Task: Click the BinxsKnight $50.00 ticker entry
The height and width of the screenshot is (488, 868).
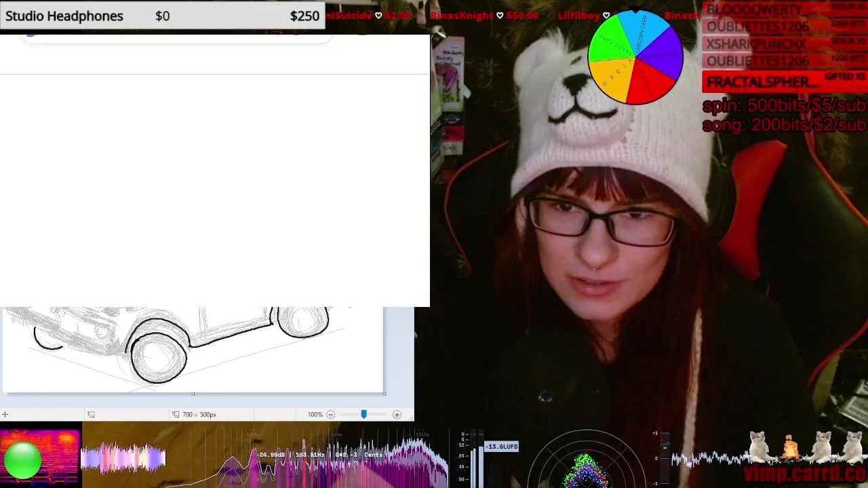Action: (x=484, y=15)
